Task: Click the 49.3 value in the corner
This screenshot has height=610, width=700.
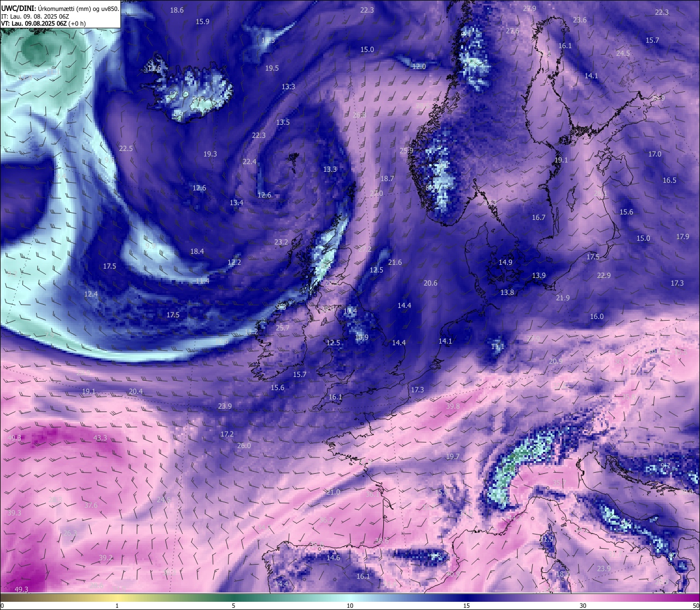Action: pyautogui.click(x=21, y=589)
